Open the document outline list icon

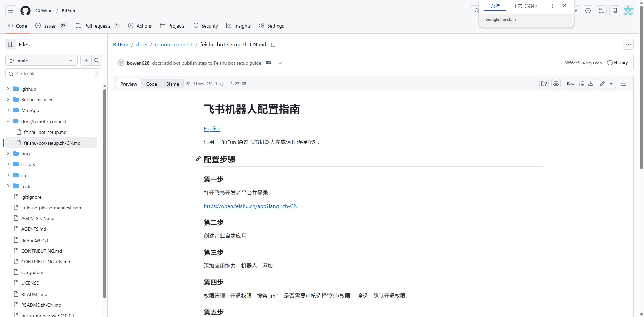623,84
